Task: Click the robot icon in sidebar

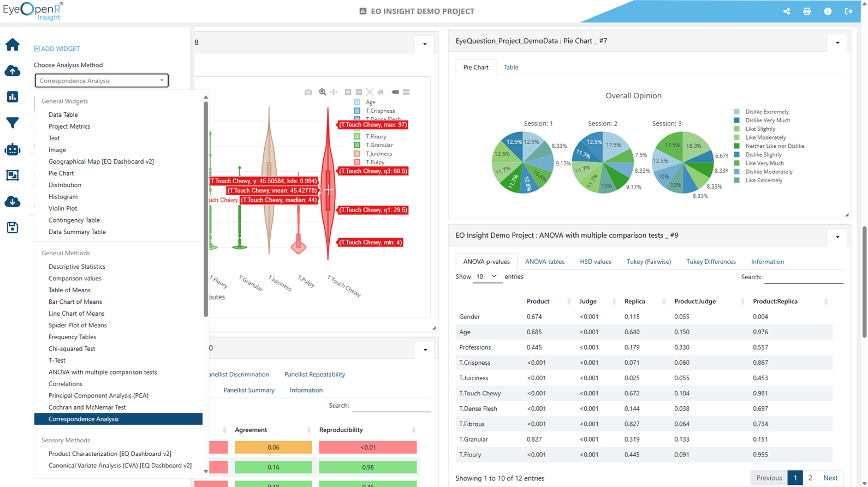Action: (x=12, y=149)
